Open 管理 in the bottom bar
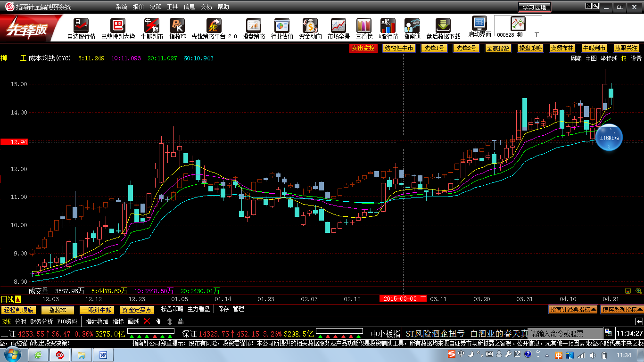644x362 pixels. click(x=238, y=309)
